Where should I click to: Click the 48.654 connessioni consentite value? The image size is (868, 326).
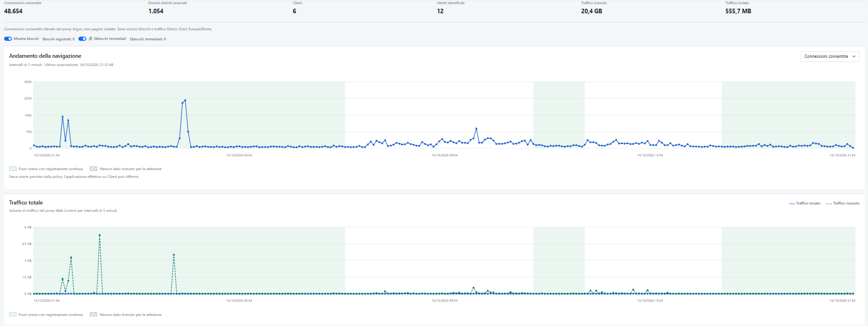(x=13, y=11)
